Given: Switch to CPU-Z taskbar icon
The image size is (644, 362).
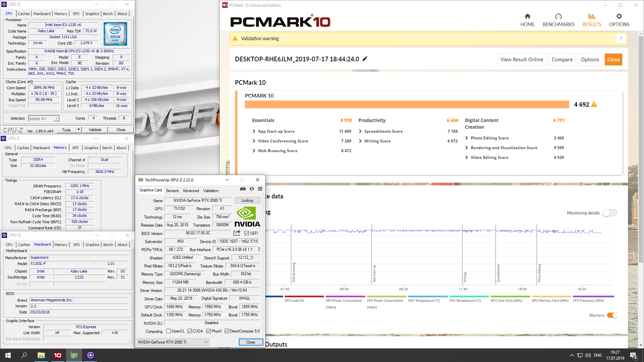Looking at the screenshot, I should 90,355.
